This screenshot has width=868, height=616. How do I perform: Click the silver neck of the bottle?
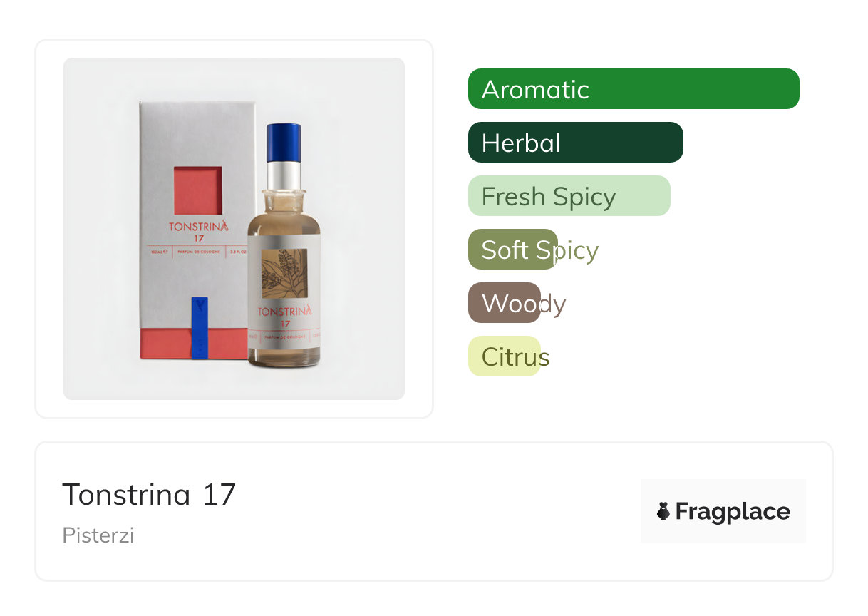(284, 170)
